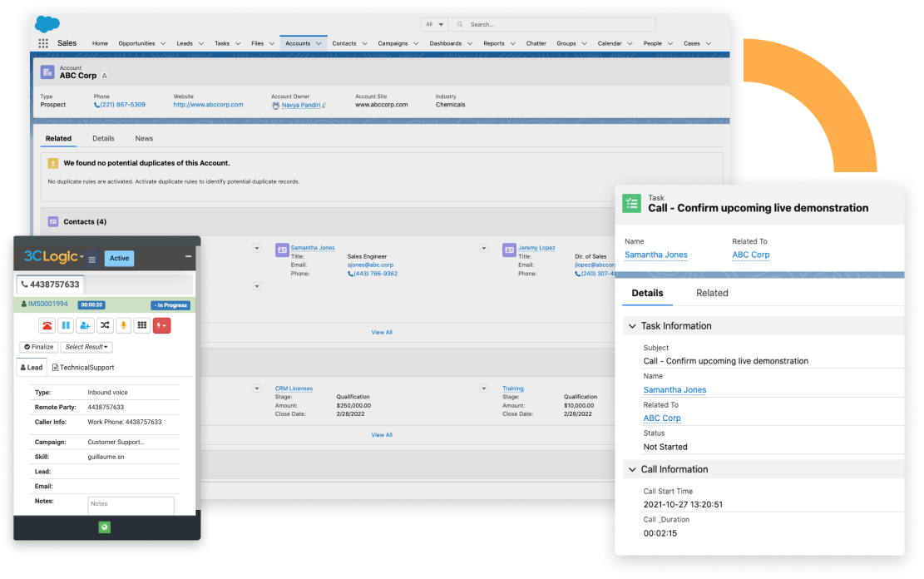The image size is (924, 579).
Task: Open the App Launcher grid icon
Action: point(43,43)
